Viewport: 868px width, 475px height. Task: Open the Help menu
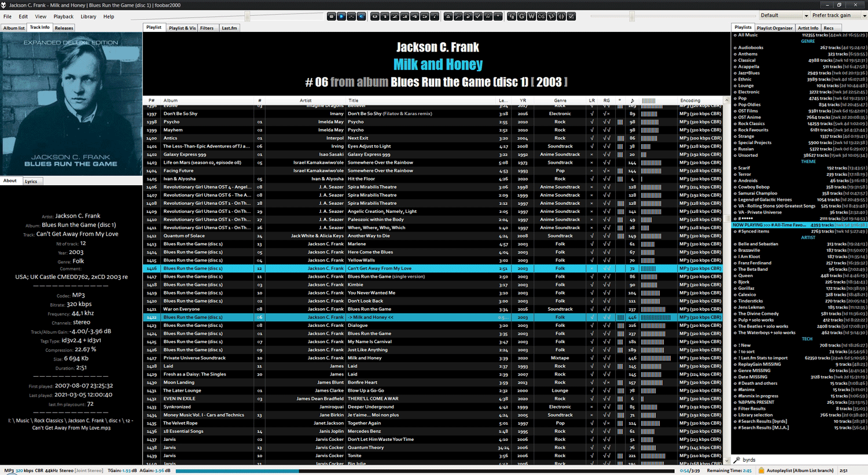(x=109, y=17)
